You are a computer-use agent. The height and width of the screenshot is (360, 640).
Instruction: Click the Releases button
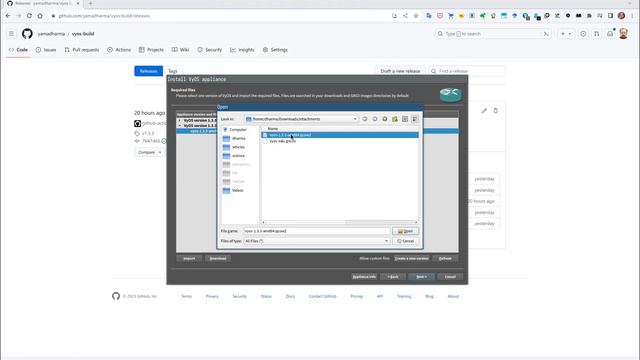click(x=149, y=71)
